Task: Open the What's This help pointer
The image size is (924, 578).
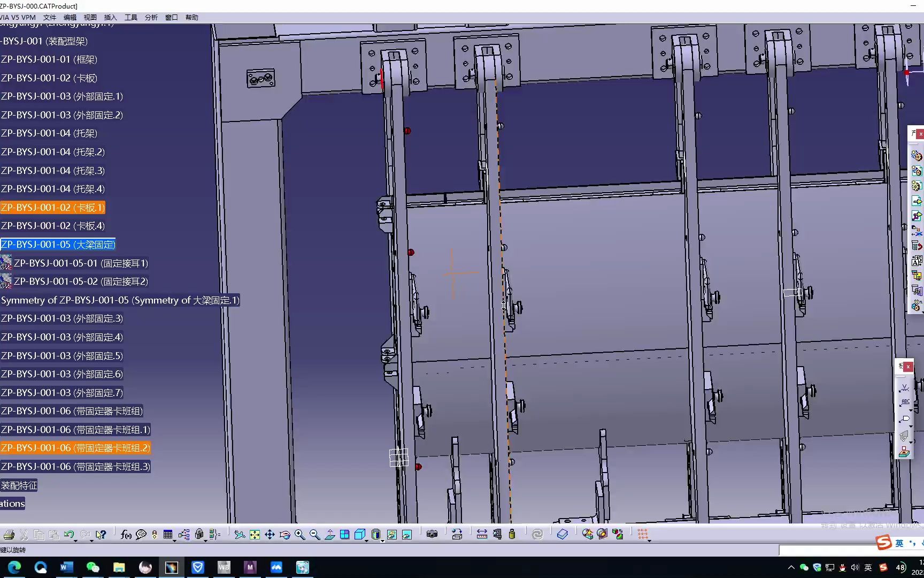Action: [101, 534]
